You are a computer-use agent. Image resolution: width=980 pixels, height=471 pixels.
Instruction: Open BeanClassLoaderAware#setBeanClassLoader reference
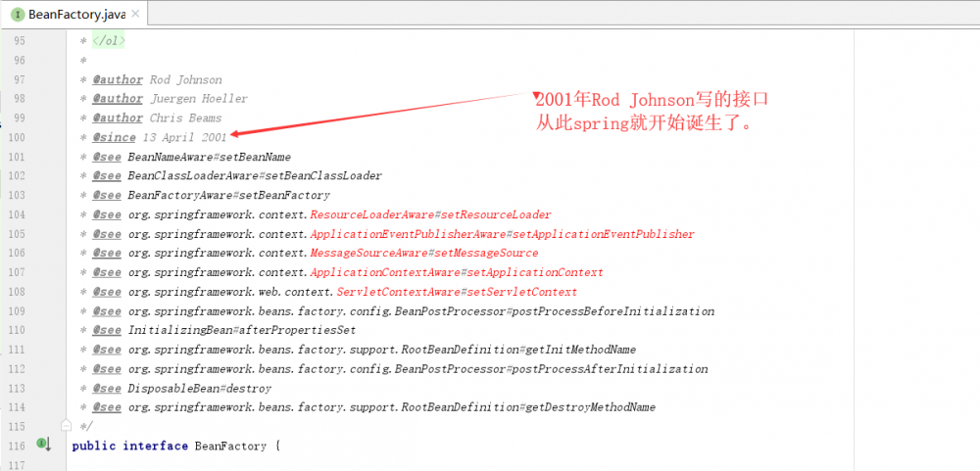point(255,176)
